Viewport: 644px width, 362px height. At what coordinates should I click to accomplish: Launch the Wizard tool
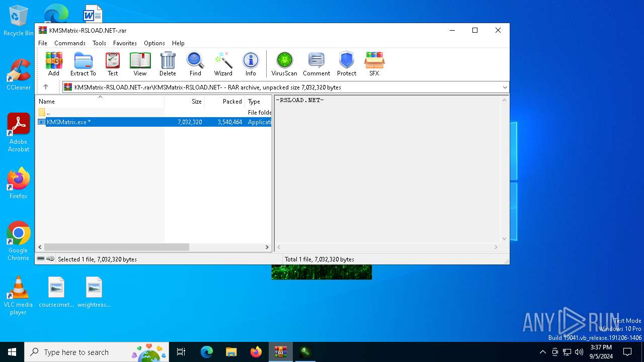coord(223,64)
